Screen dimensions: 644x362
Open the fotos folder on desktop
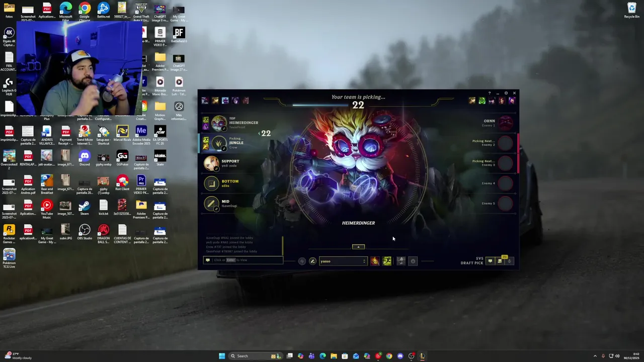(9, 11)
